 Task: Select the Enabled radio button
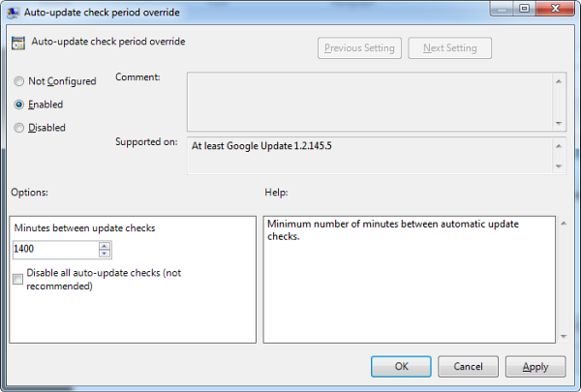19,105
